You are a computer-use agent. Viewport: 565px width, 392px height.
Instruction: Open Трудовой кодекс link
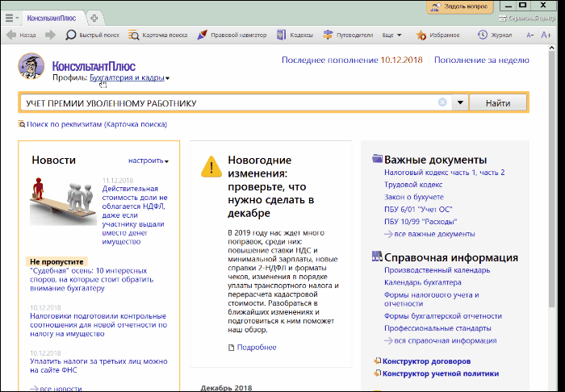[413, 185]
